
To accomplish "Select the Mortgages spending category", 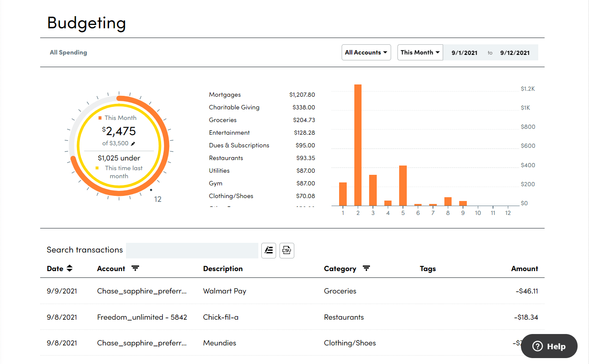I will click(x=225, y=95).
